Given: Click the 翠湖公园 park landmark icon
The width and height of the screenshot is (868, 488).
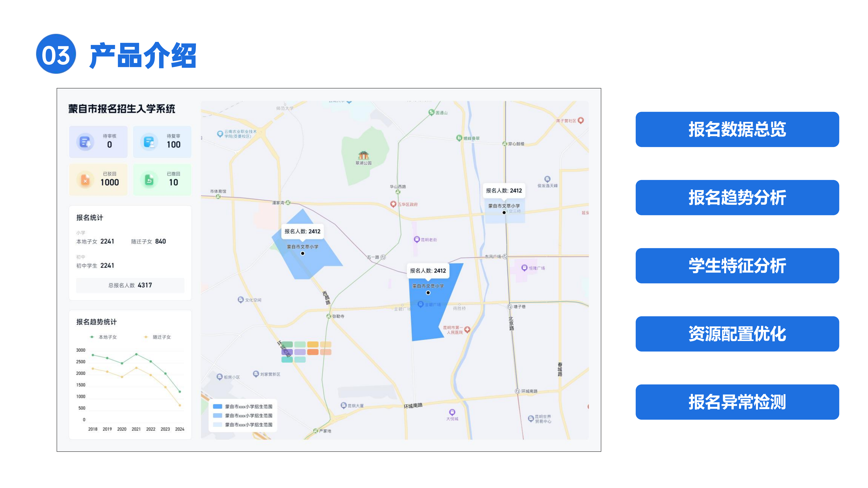Looking at the screenshot, I should [363, 155].
